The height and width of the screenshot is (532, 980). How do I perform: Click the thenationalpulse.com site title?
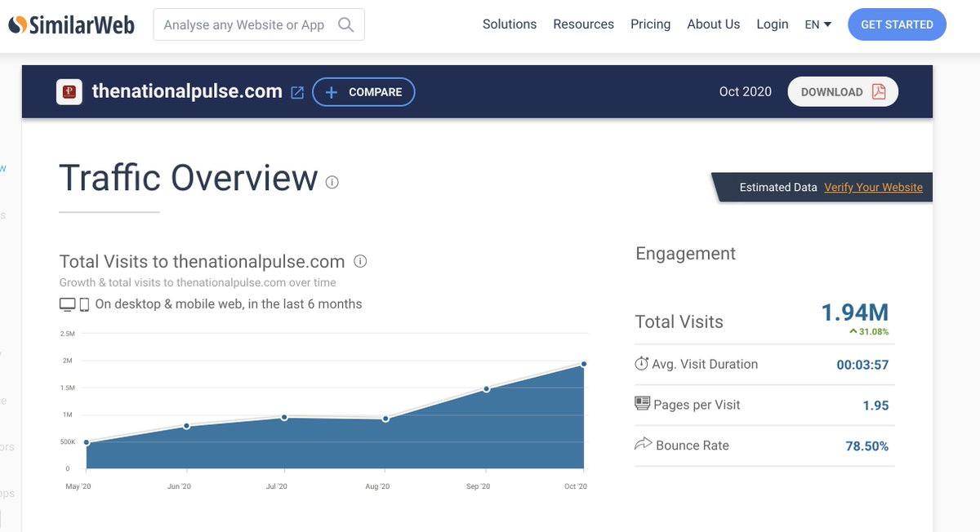(x=187, y=91)
